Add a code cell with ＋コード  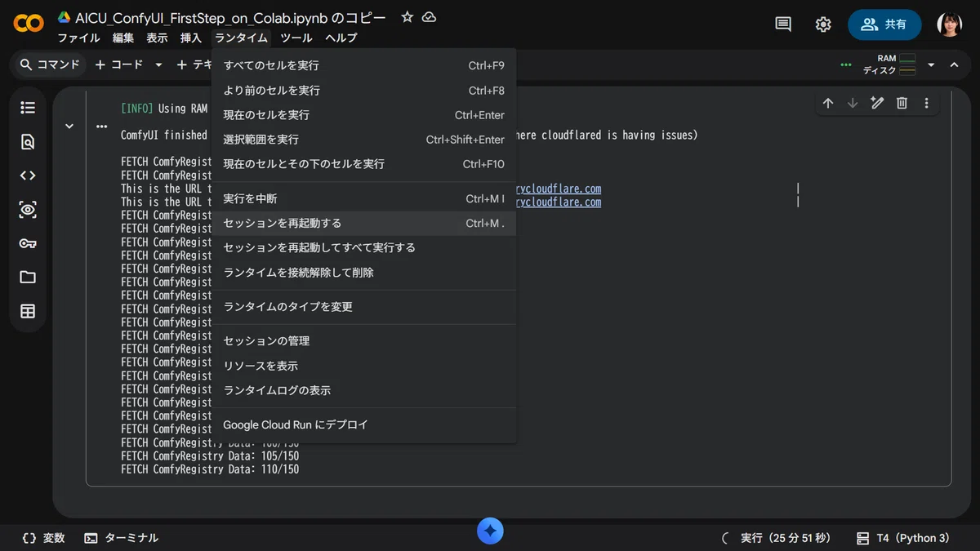119,64
